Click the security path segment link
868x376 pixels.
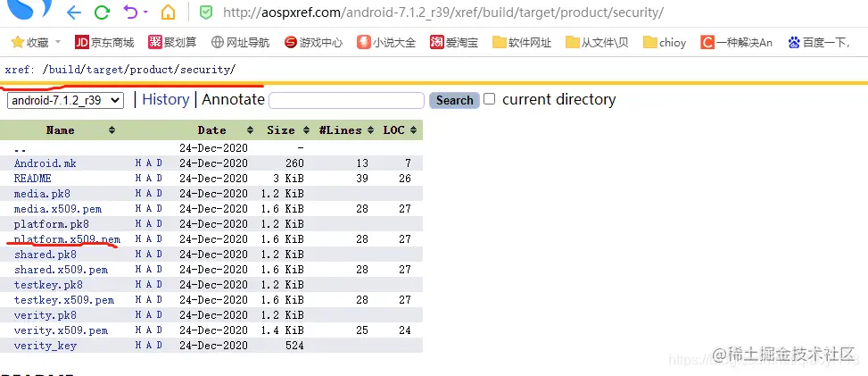click(203, 70)
